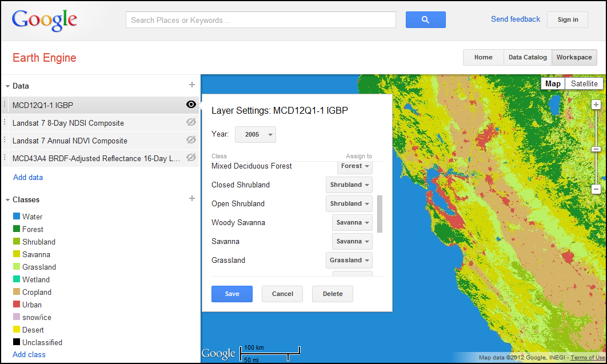
Task: Select the Workspace tab
Action: coord(574,57)
